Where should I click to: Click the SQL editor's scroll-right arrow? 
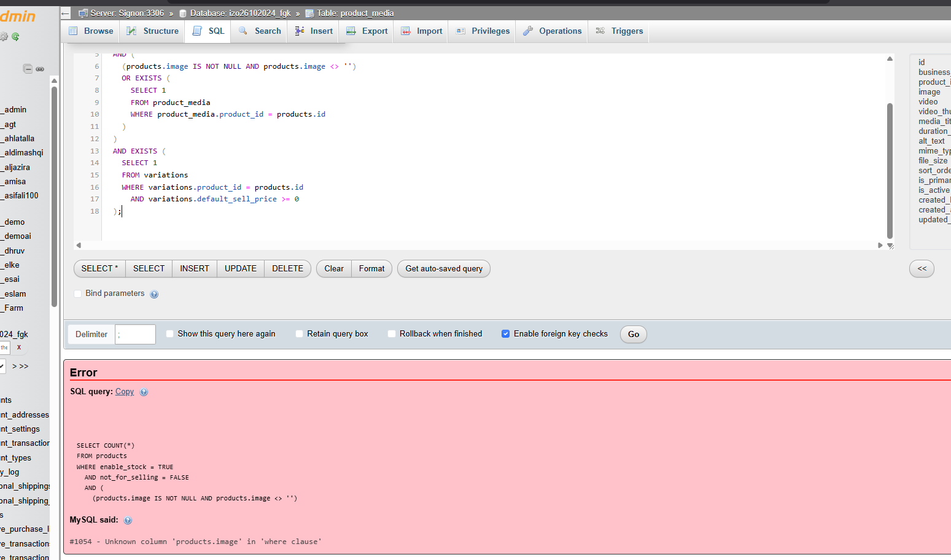(x=880, y=245)
